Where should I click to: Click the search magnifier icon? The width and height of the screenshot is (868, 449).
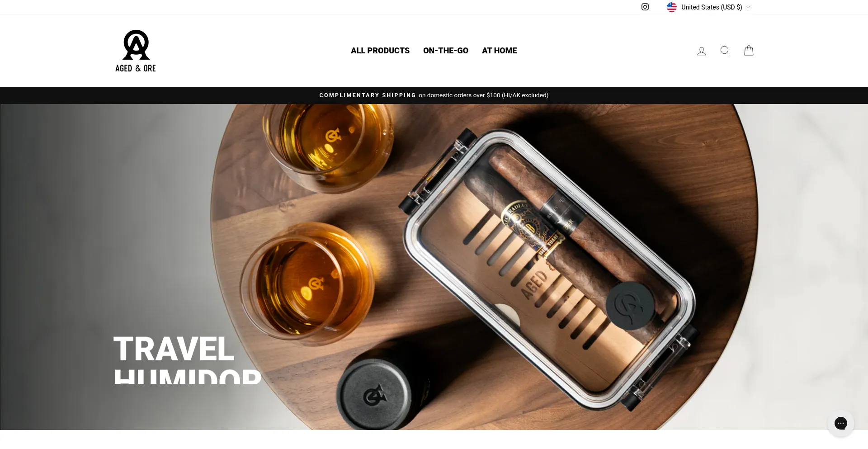coord(725,51)
